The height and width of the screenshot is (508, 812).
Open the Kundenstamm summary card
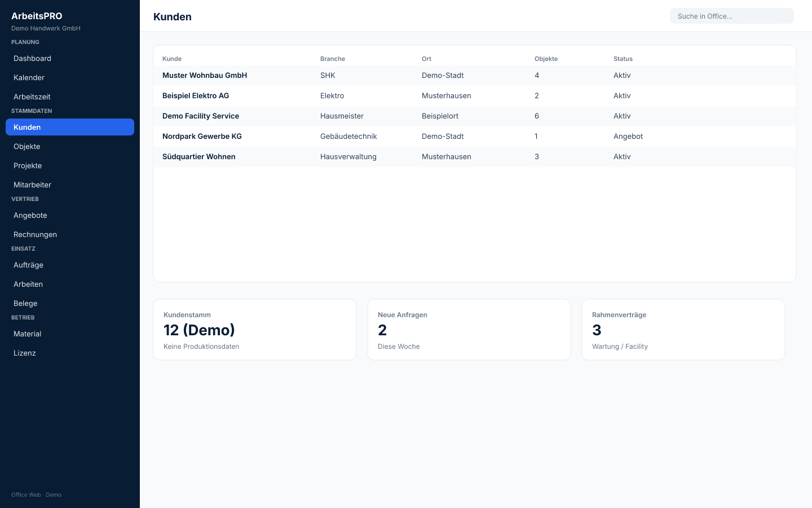(x=255, y=330)
